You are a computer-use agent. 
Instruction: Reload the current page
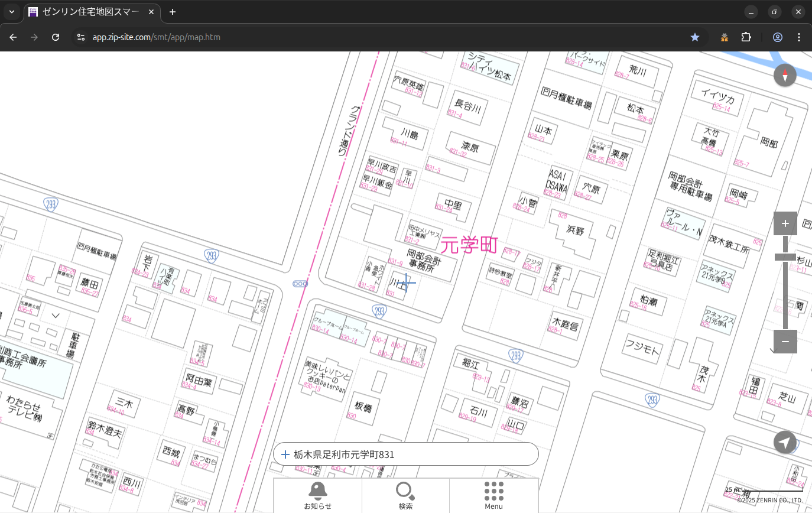point(56,37)
